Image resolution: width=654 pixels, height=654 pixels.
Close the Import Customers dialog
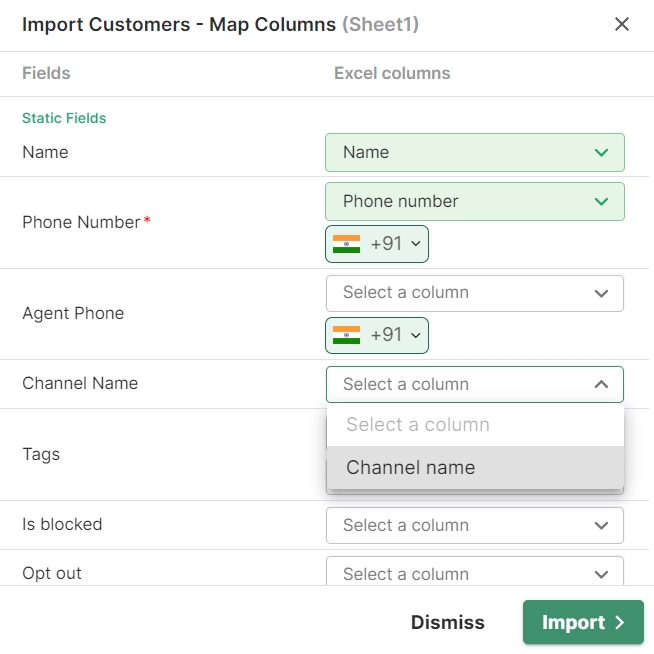pos(622,24)
